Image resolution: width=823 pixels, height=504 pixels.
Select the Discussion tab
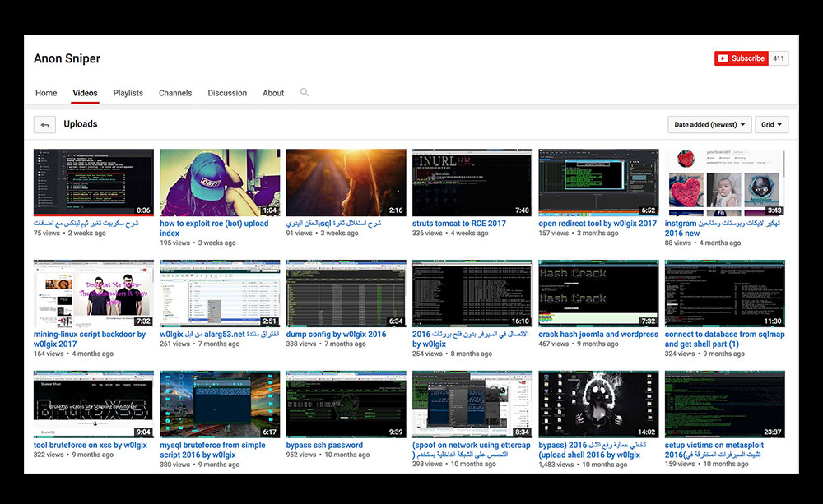pos(227,93)
